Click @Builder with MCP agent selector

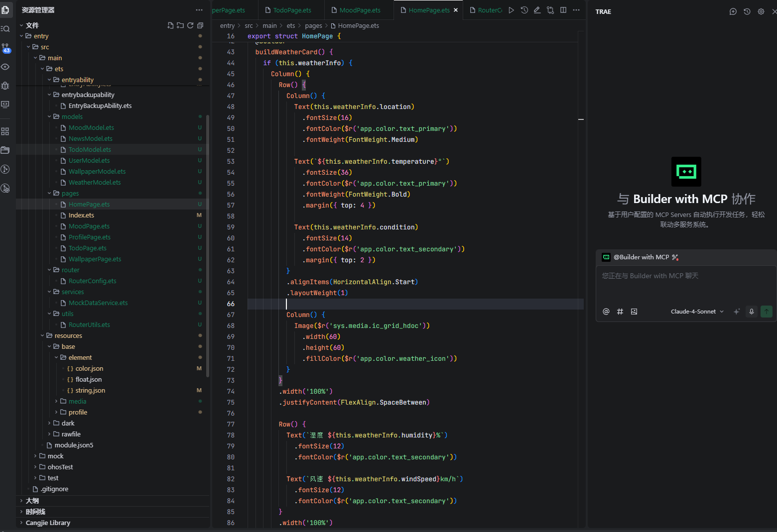pyautogui.click(x=641, y=257)
